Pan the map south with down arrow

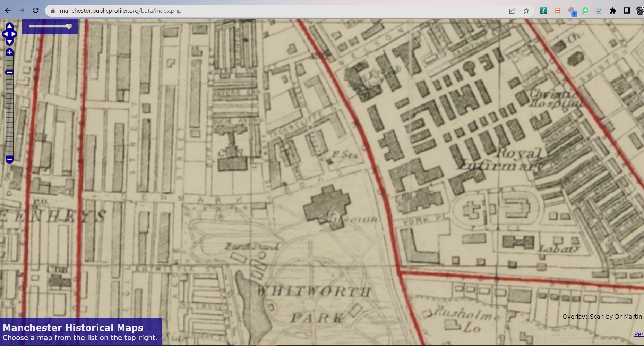coord(10,42)
